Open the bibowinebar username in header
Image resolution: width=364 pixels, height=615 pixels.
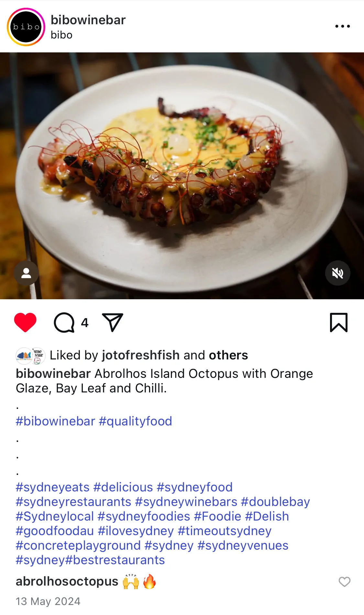point(88,20)
